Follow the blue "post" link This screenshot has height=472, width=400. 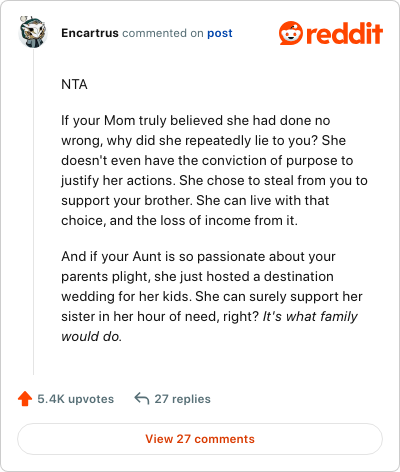pyautogui.click(x=220, y=33)
